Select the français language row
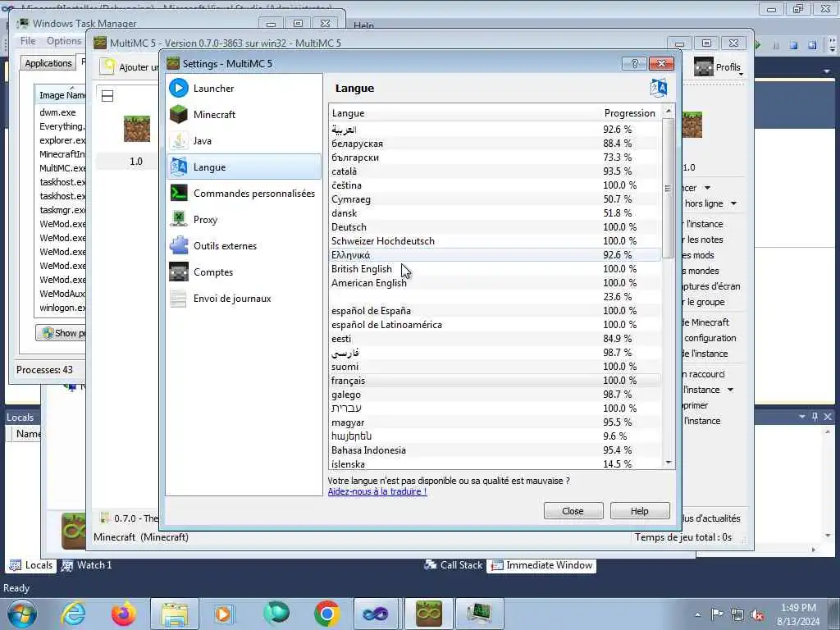 tap(495, 381)
